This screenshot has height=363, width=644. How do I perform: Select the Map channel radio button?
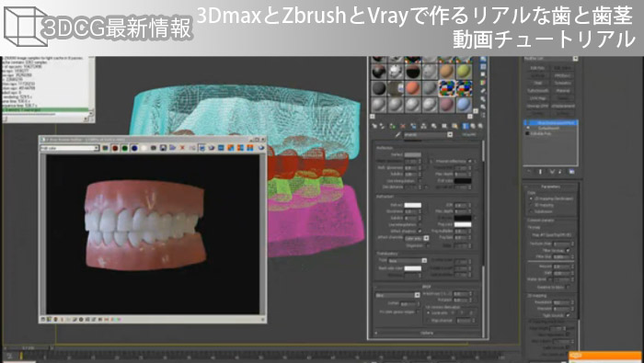pyautogui.click(x=429, y=320)
